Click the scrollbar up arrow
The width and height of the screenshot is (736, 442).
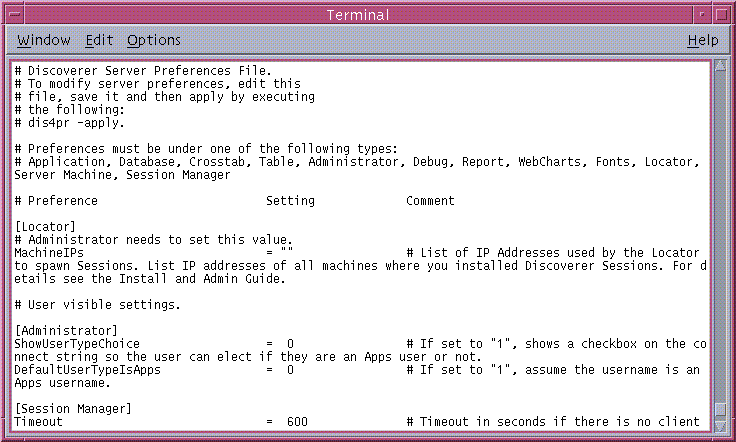tap(720, 65)
